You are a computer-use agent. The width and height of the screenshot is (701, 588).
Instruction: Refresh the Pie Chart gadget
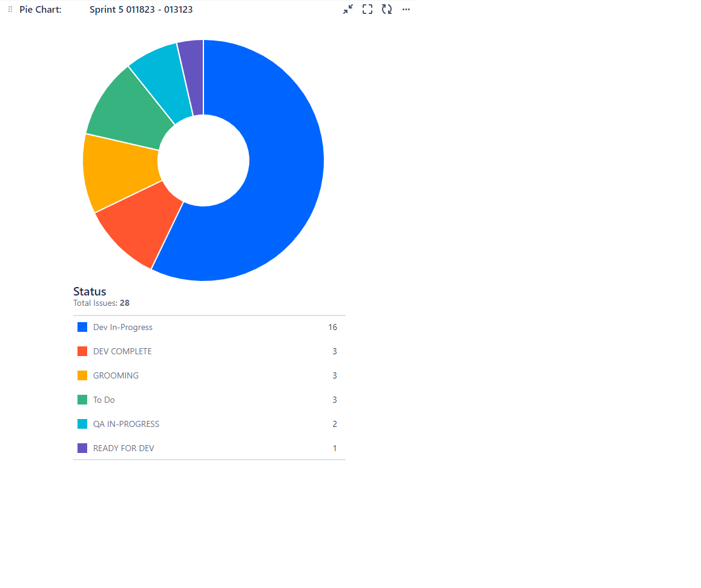[387, 10]
